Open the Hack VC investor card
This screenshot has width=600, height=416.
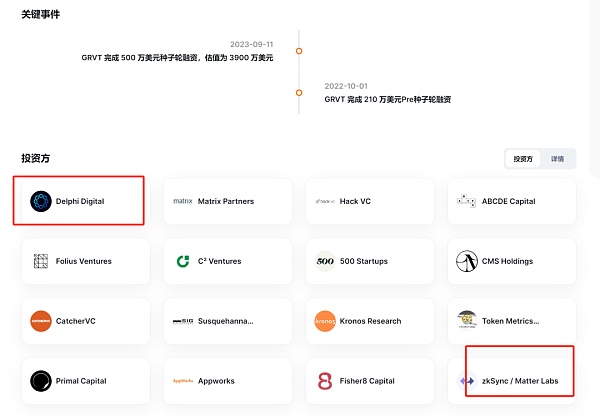(x=370, y=201)
